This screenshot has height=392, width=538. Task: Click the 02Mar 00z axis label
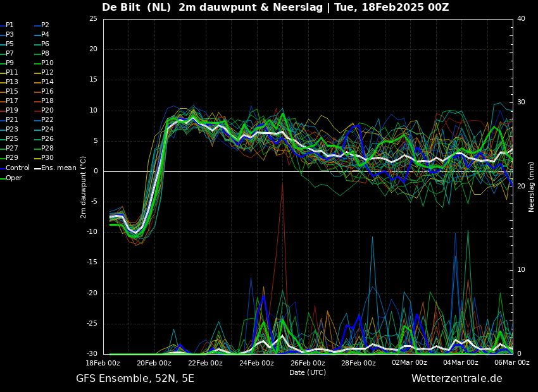coord(410,363)
